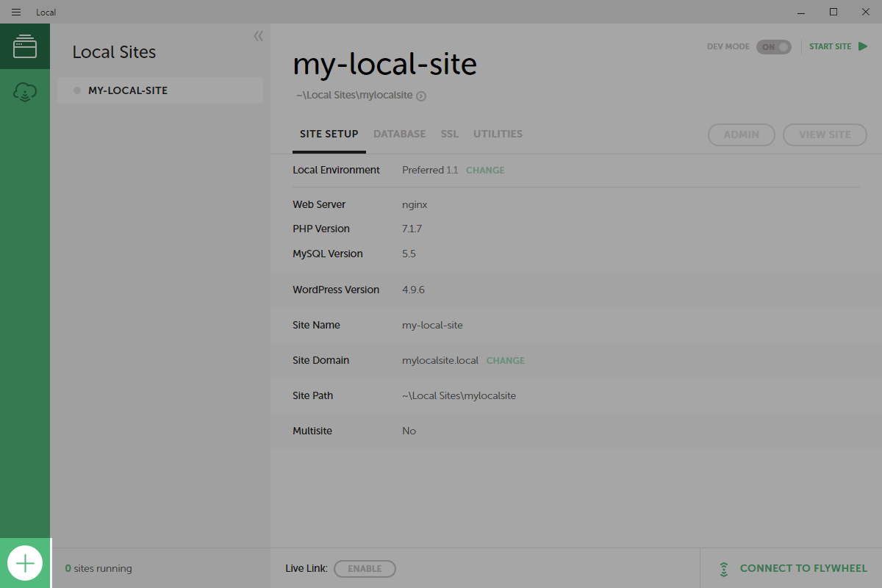Open the SSL tab
Image resolution: width=882 pixels, height=588 pixels.
[x=450, y=134]
